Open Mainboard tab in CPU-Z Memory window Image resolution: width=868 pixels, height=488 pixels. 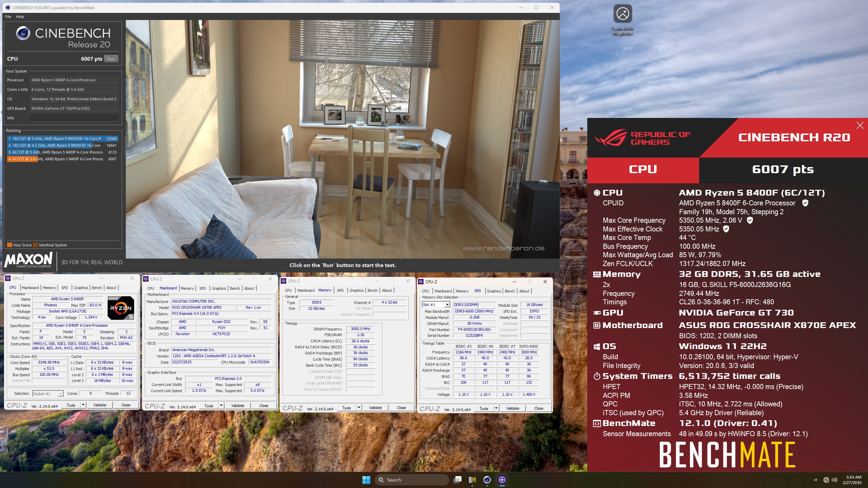pyautogui.click(x=306, y=290)
